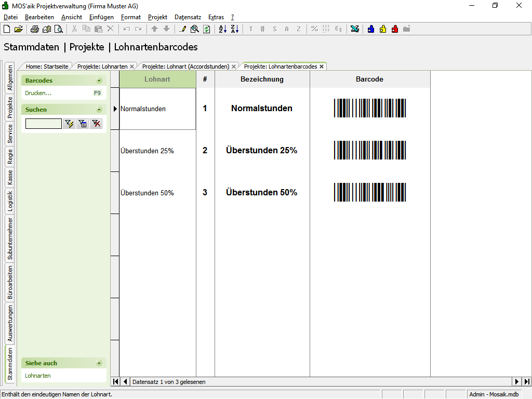Image resolution: width=532 pixels, height=399 pixels.
Task: Click the Move up arrow toolbar icon
Action: pos(155,29)
